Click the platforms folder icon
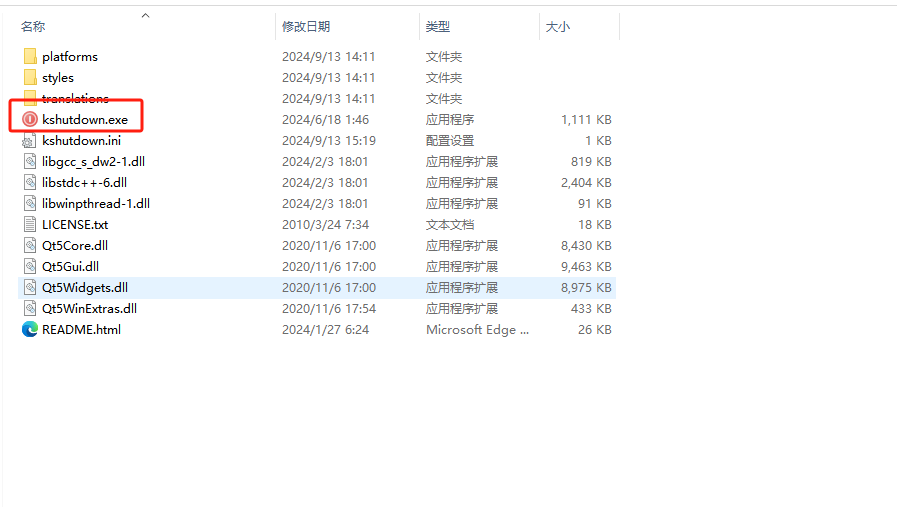The height and width of the screenshot is (507, 897). (30, 56)
